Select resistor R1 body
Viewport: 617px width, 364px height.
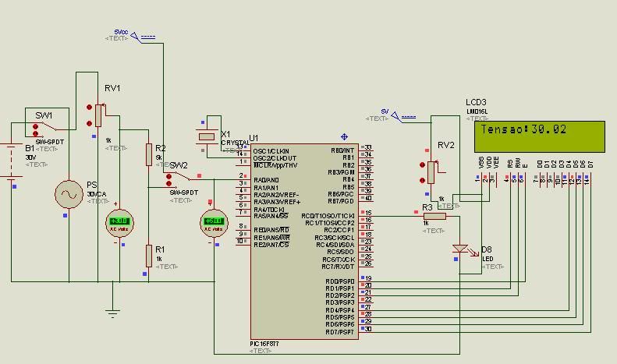149,256
